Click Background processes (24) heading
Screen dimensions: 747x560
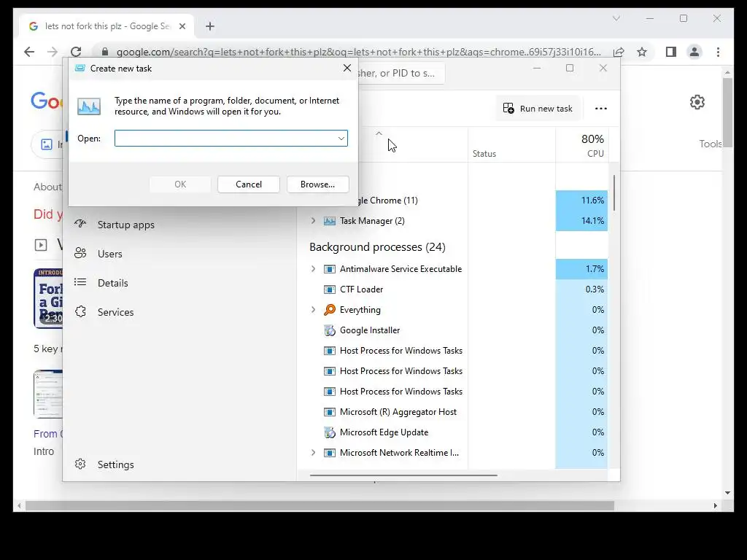(x=377, y=246)
